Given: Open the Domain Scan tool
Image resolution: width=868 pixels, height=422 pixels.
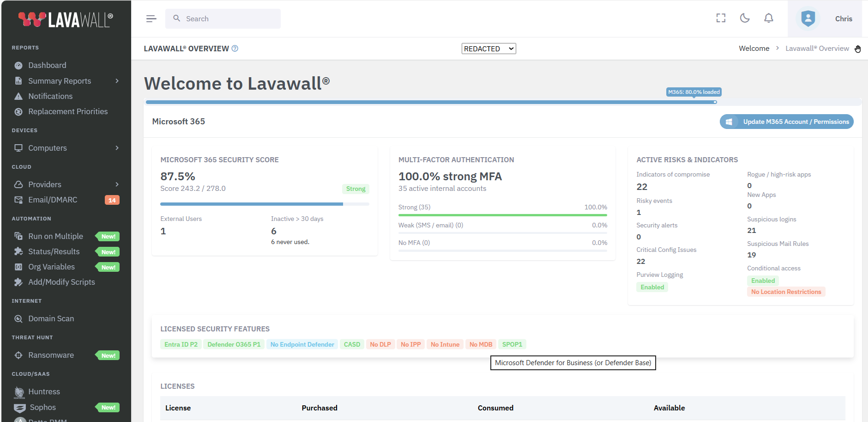Looking at the screenshot, I should [x=51, y=318].
